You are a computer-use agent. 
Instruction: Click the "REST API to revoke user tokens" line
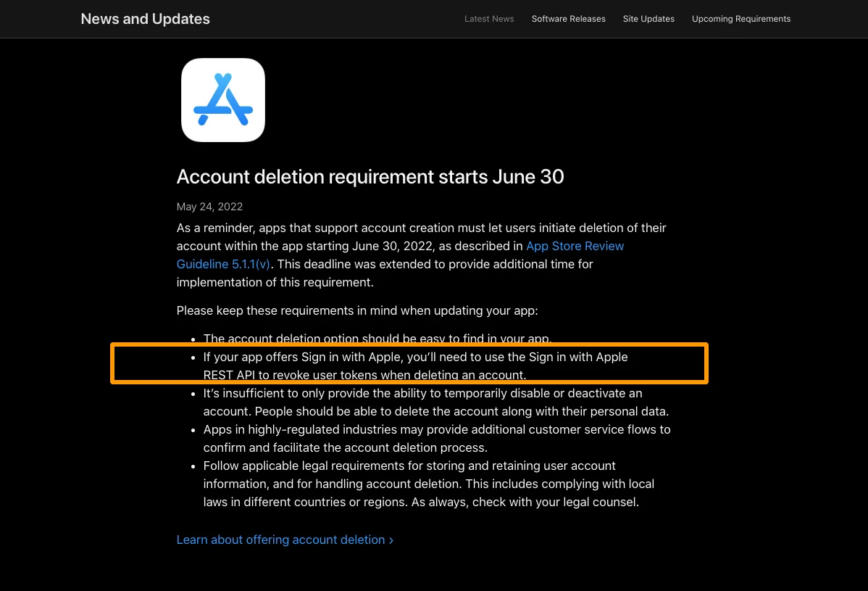[x=364, y=375]
